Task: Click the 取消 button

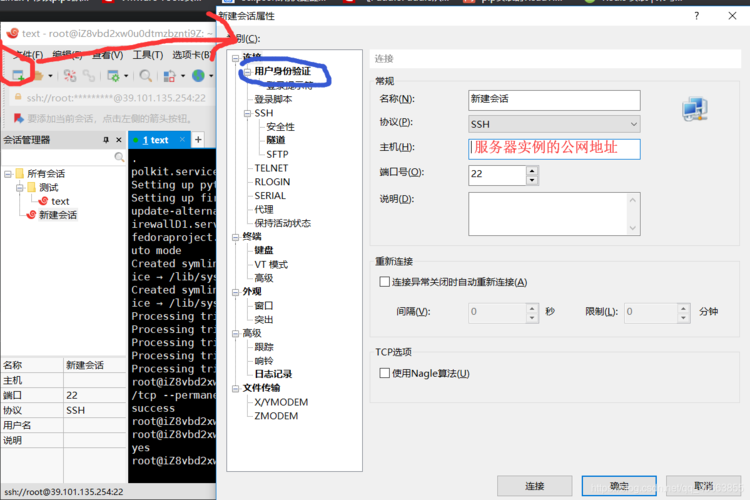Action: coord(704,486)
